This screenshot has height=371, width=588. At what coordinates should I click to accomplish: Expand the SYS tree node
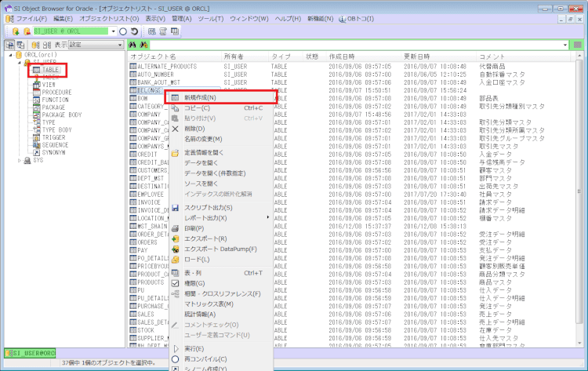coord(20,160)
